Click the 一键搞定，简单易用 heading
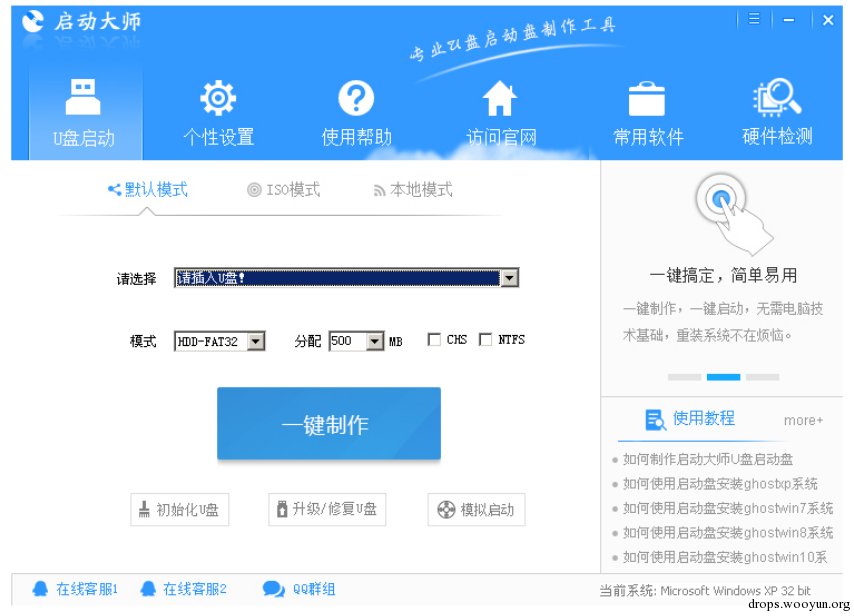This screenshot has height=616, width=854. pyautogui.click(x=723, y=276)
